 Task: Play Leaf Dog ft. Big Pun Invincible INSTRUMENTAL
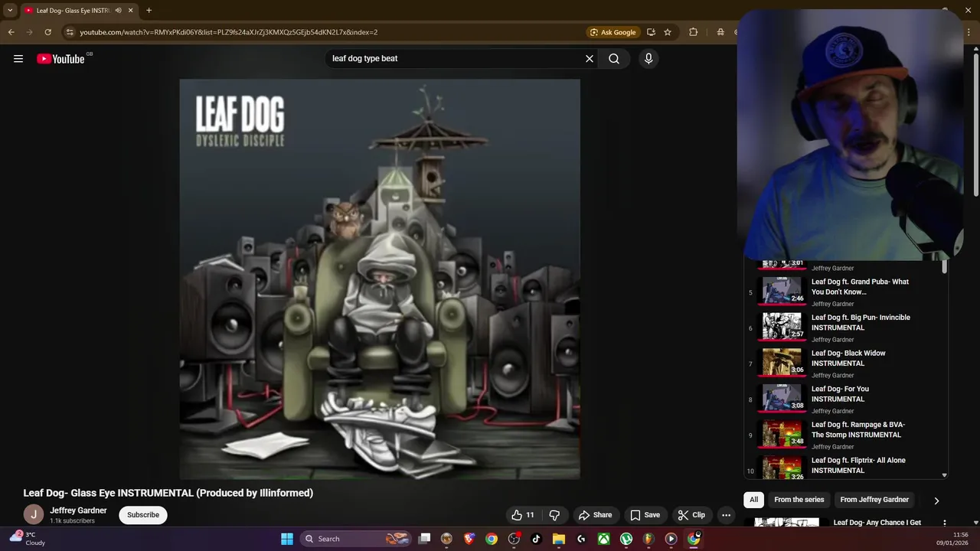[x=846, y=328]
